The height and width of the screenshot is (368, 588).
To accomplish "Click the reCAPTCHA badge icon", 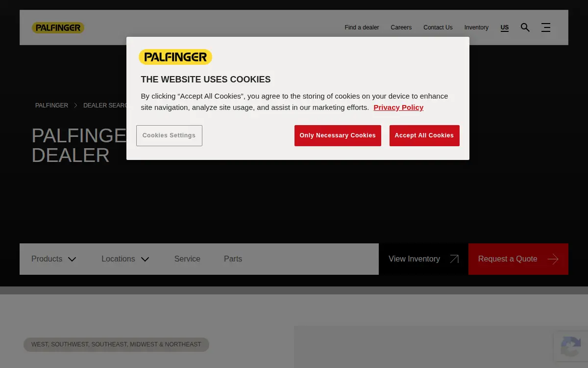I will point(571,346).
